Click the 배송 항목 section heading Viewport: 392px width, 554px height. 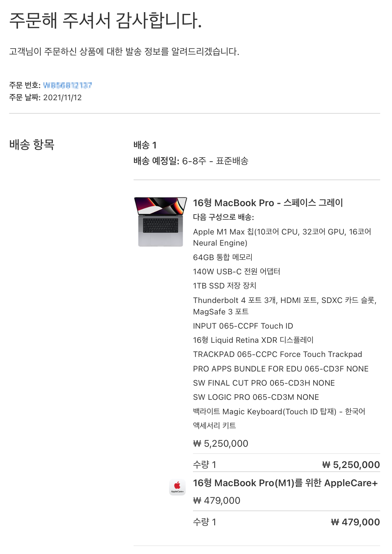coord(32,144)
